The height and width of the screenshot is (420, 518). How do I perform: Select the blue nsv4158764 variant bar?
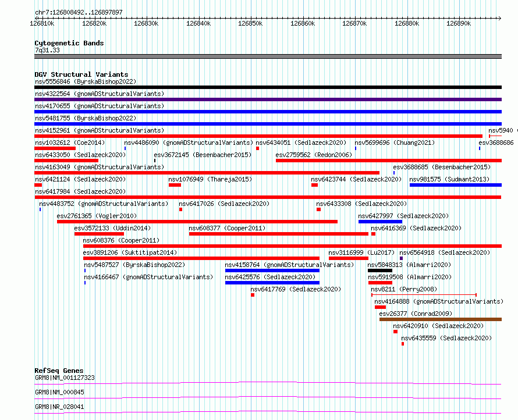click(x=272, y=270)
